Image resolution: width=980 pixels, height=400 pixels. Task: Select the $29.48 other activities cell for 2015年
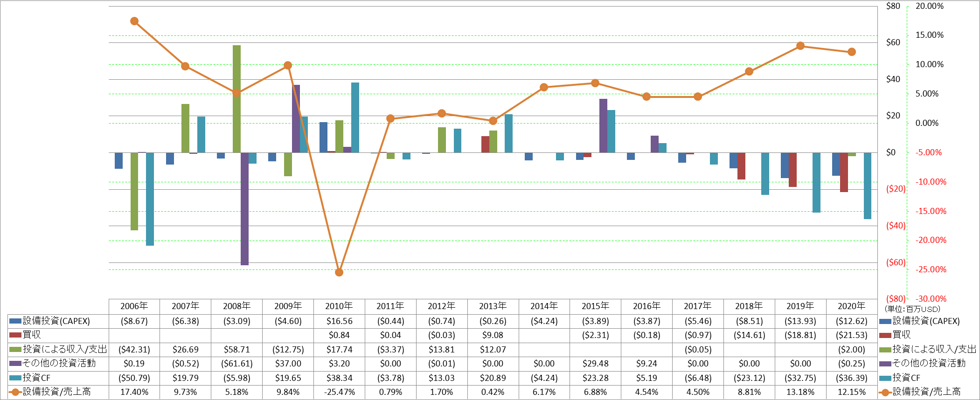595,364
